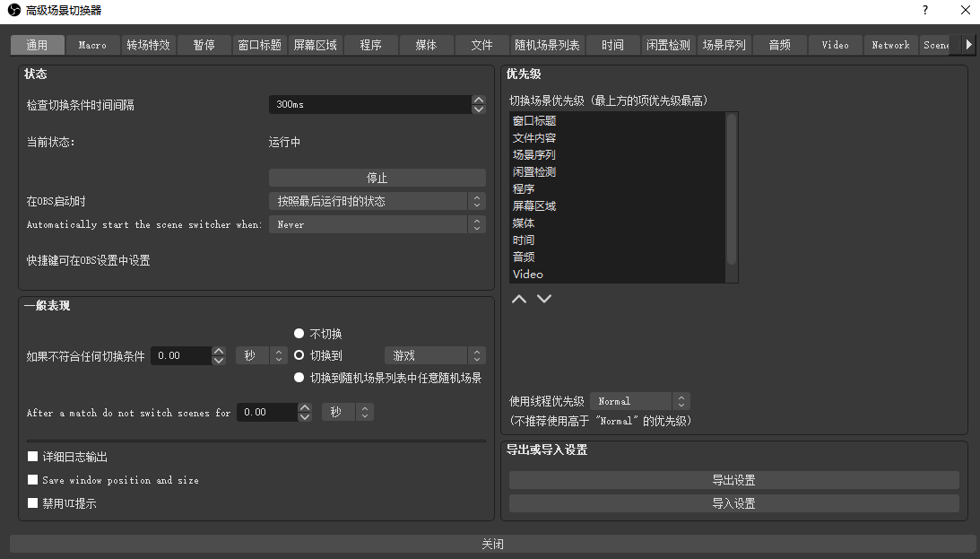Click the 300ms interval input field
Viewport: 980px width, 559px height.
point(370,104)
